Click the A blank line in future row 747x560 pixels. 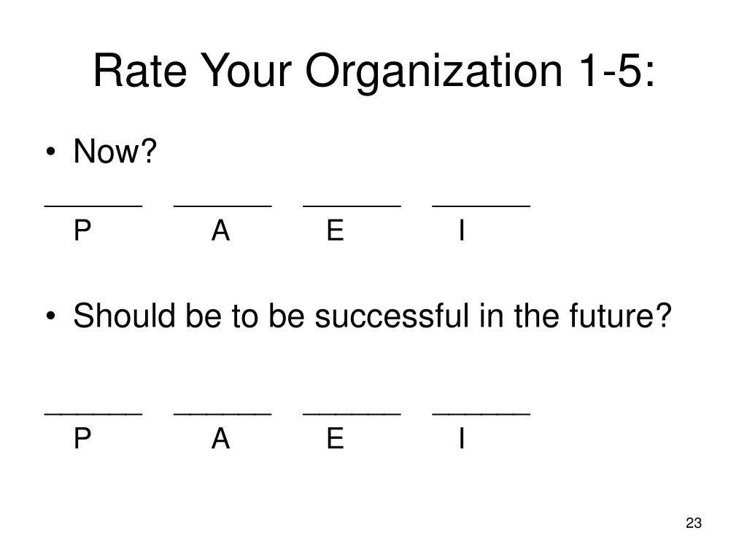(222, 414)
